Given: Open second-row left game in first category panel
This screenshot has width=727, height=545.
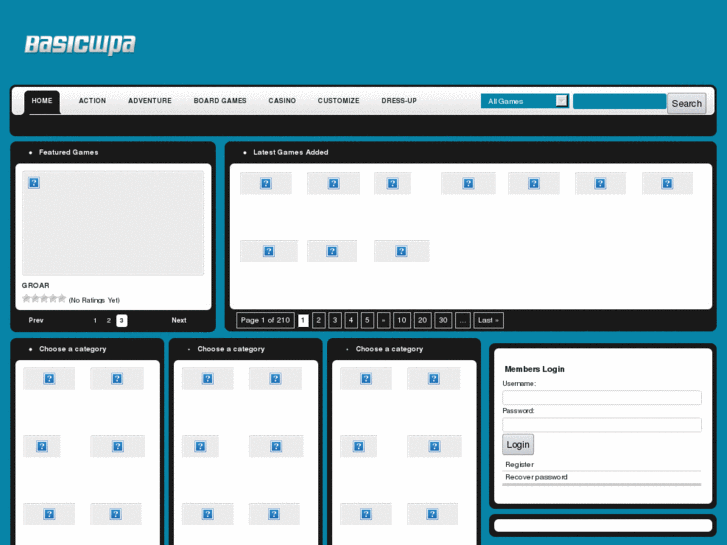Looking at the screenshot, I should pos(42,446).
